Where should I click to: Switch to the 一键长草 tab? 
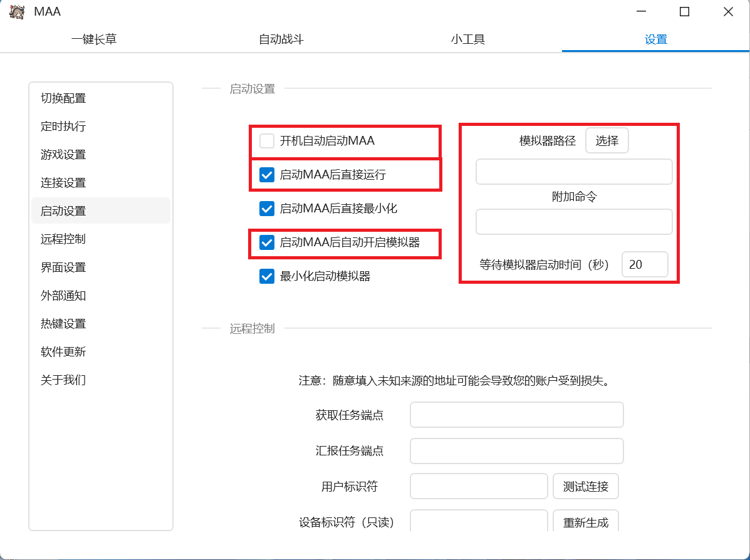point(94,39)
